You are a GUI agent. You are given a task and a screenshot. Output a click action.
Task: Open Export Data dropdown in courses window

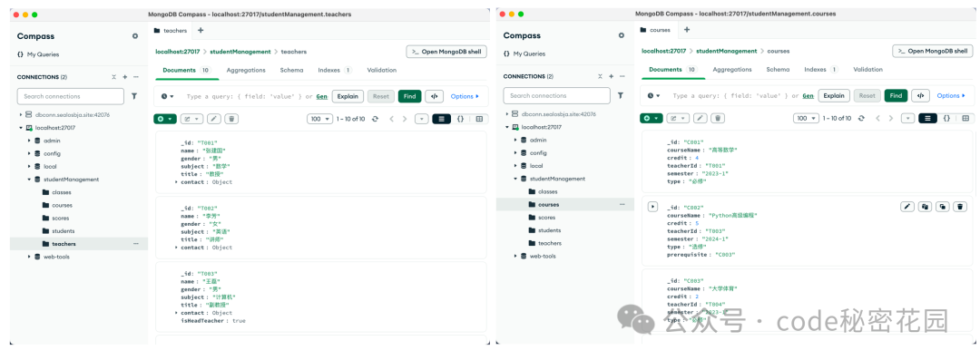point(678,118)
